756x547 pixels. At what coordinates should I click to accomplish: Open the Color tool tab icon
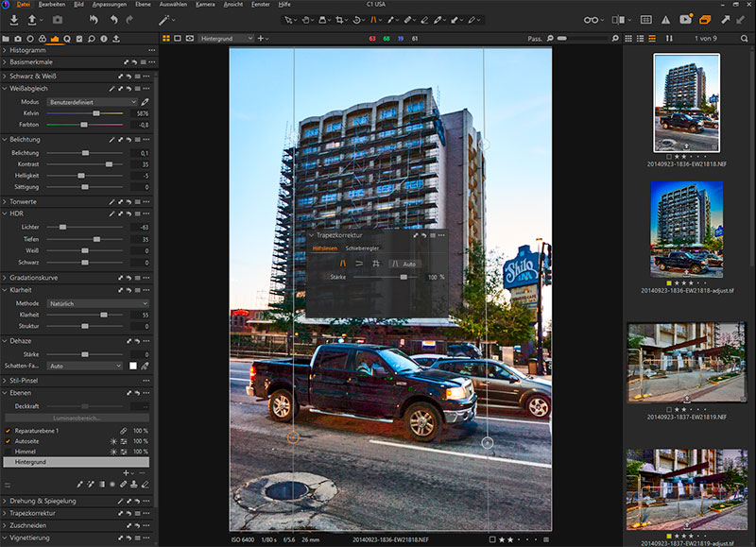click(x=43, y=39)
